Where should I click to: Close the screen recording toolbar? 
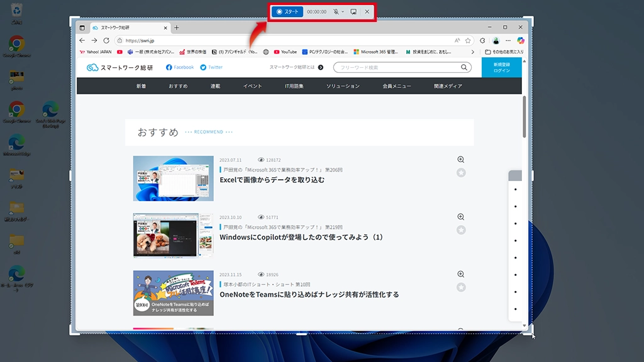point(367,12)
